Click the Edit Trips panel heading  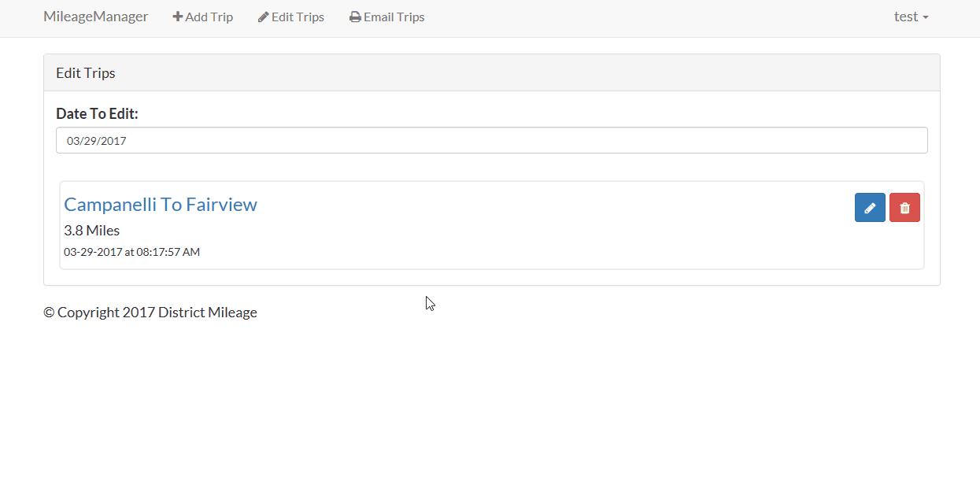(86, 73)
